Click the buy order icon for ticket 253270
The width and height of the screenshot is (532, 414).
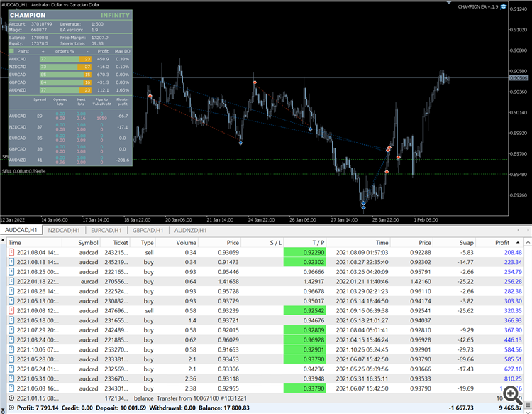[x=11, y=349]
